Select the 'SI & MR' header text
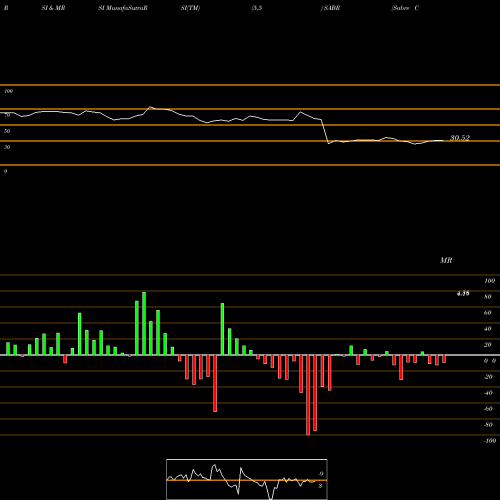 point(53,8)
